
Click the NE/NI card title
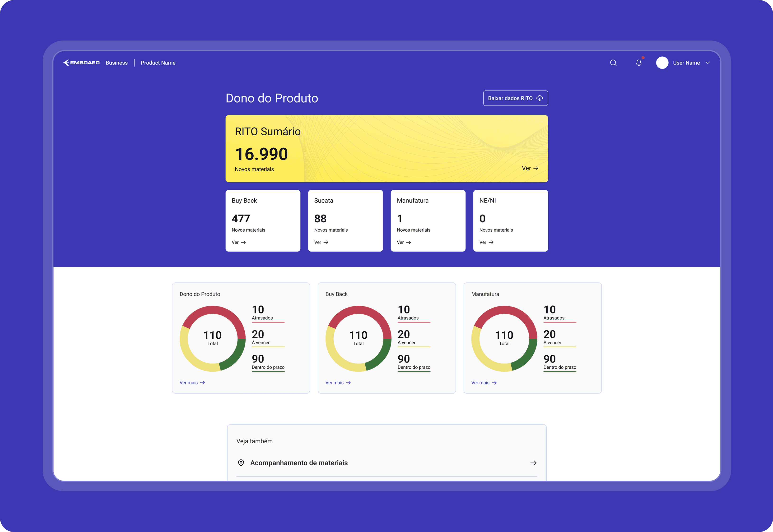pyautogui.click(x=487, y=200)
